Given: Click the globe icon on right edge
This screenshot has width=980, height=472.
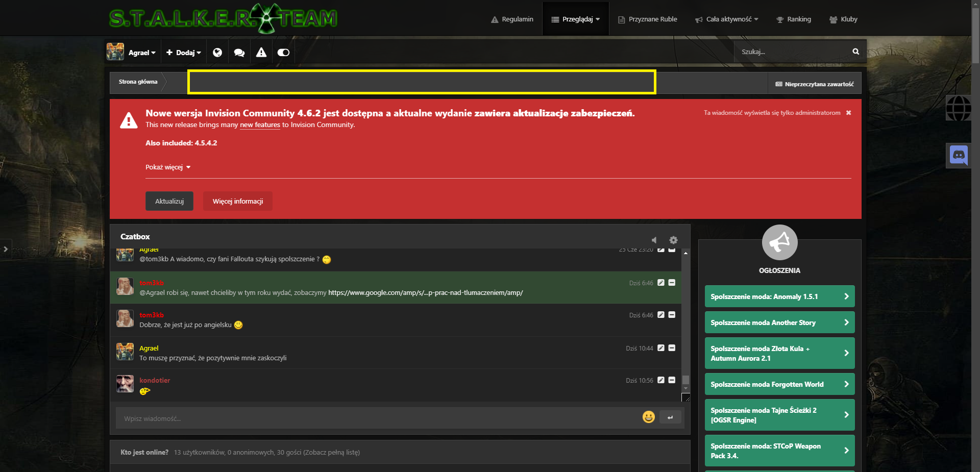Looking at the screenshot, I should coord(959,108).
